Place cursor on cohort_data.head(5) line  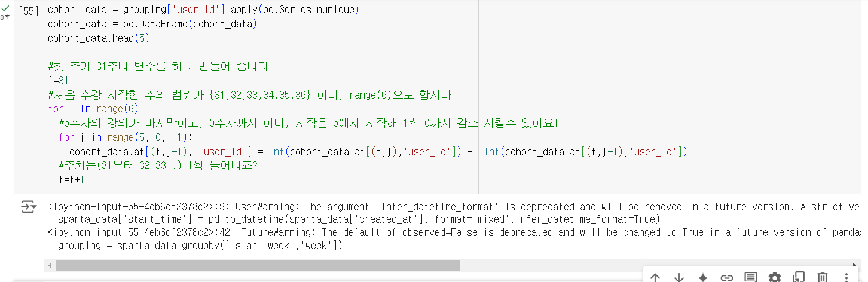pos(98,38)
